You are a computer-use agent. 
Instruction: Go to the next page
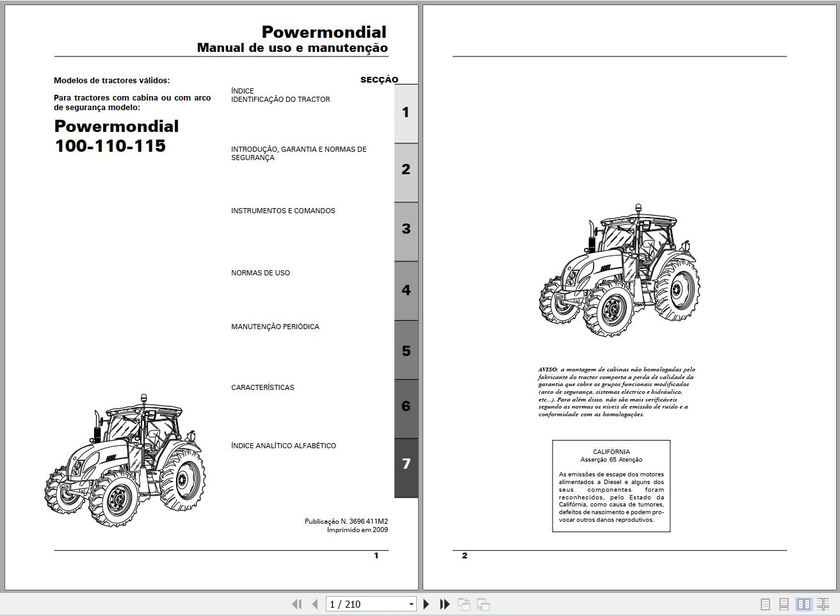pos(426,603)
